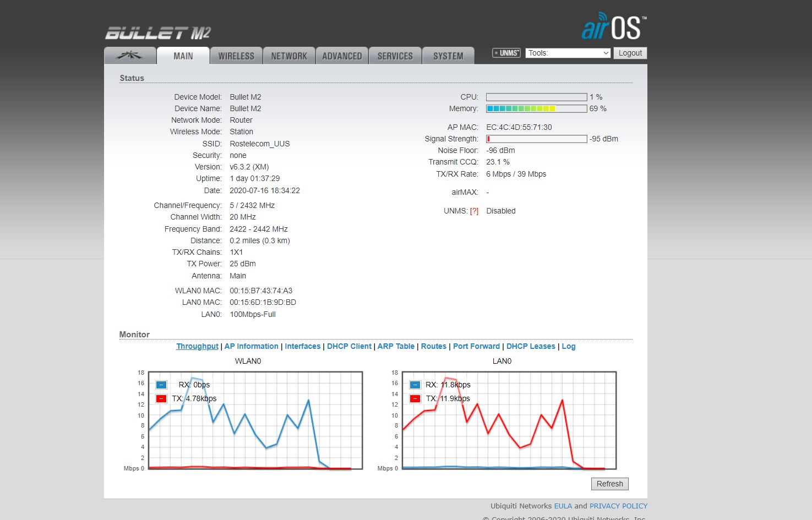Click the UNMS badge icon
The height and width of the screenshot is (520, 812).
506,53
